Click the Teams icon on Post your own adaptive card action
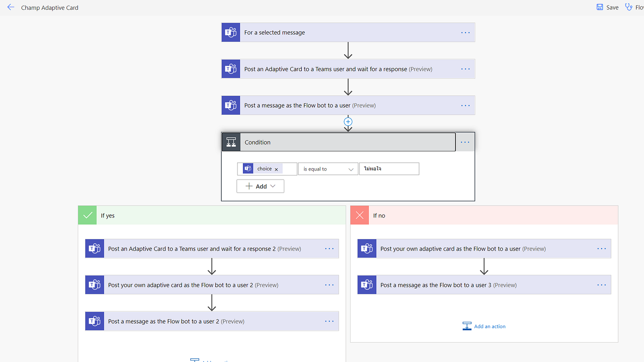The height and width of the screenshot is (362, 644). (366, 248)
